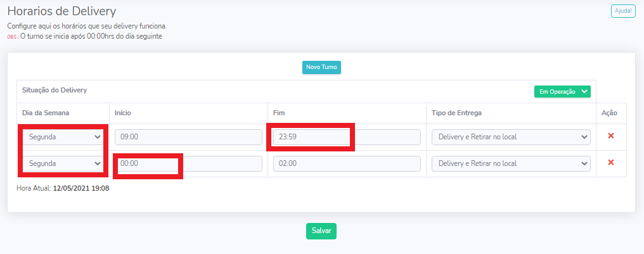This screenshot has width=644, height=254.
Task: Click the Dia da Semana column header
Action: pyautogui.click(x=46, y=113)
